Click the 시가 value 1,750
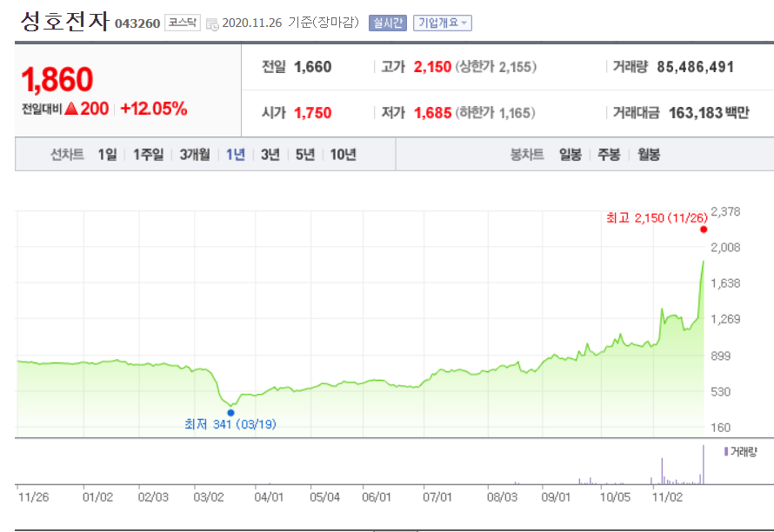The height and width of the screenshot is (532, 774). [x=313, y=113]
